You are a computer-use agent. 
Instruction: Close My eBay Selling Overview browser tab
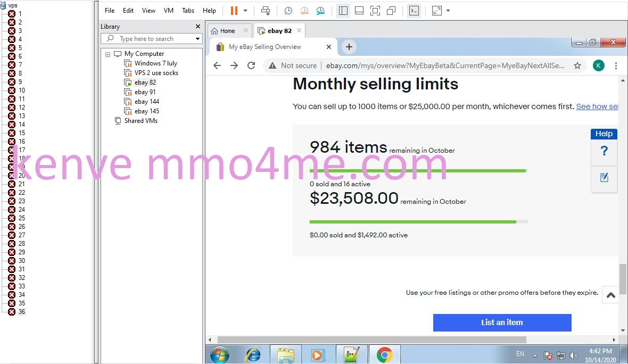coord(329,47)
